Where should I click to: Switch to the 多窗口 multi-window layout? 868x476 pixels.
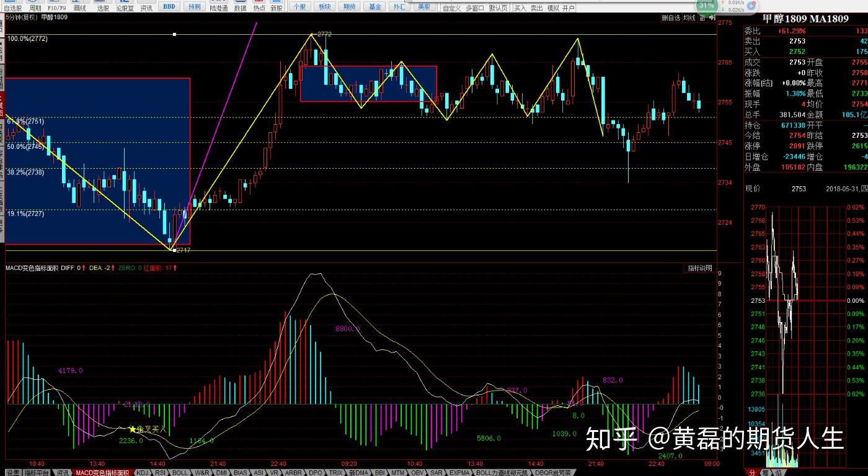pos(475,8)
